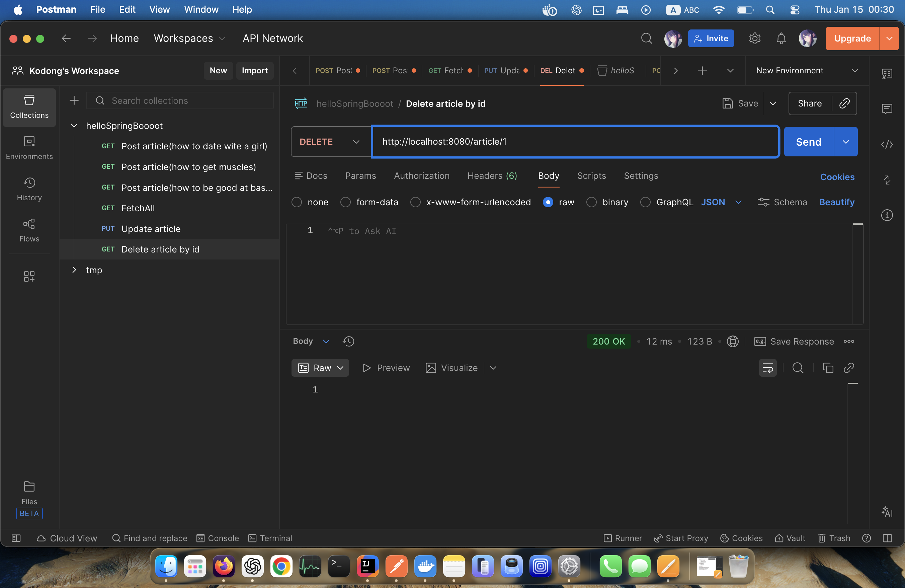The image size is (905, 588).
Task: Switch to the Headers (6) tab
Action: 492,176
